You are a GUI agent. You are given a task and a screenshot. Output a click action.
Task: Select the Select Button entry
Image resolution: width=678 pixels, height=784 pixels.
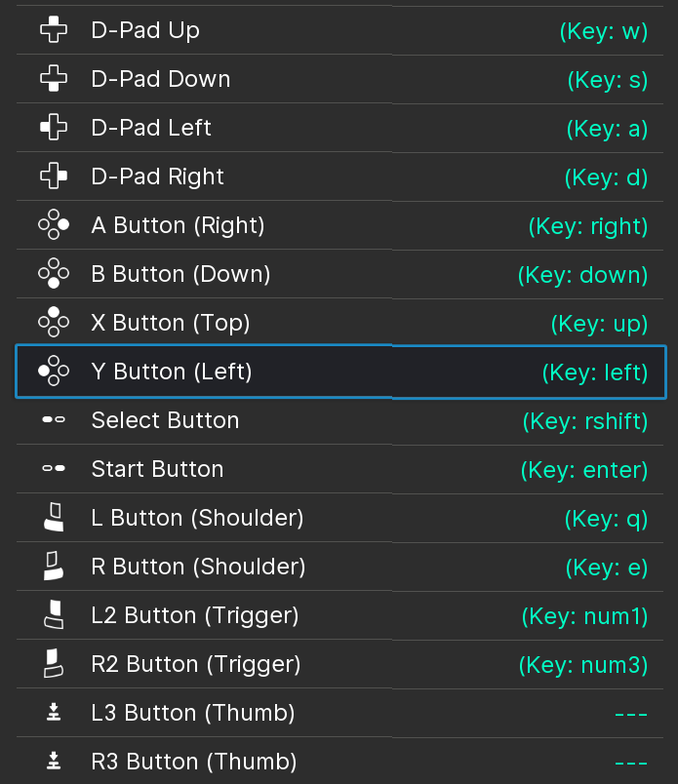[165, 420]
